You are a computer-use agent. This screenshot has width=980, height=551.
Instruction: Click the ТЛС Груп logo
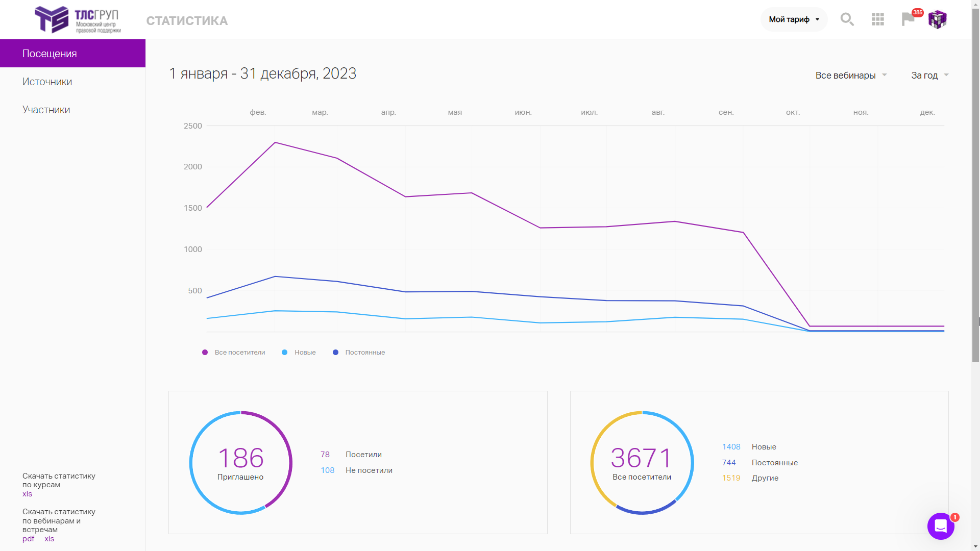(x=78, y=20)
